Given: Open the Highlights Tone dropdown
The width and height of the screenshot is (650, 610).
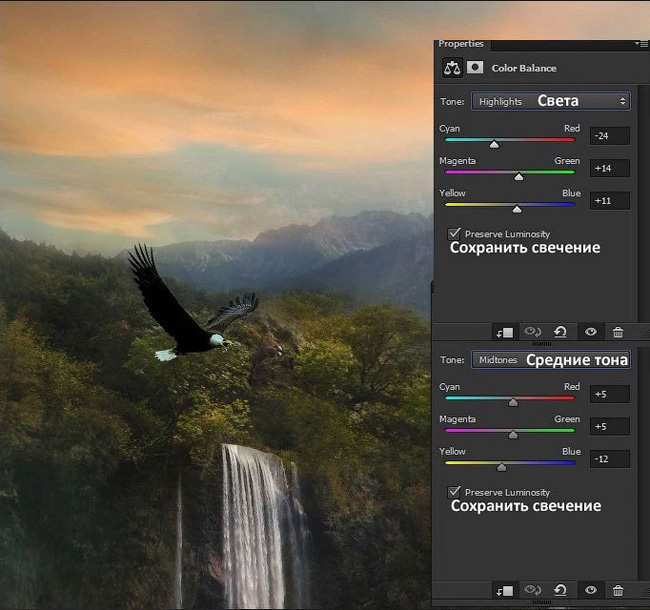Looking at the screenshot, I should pyautogui.click(x=551, y=101).
